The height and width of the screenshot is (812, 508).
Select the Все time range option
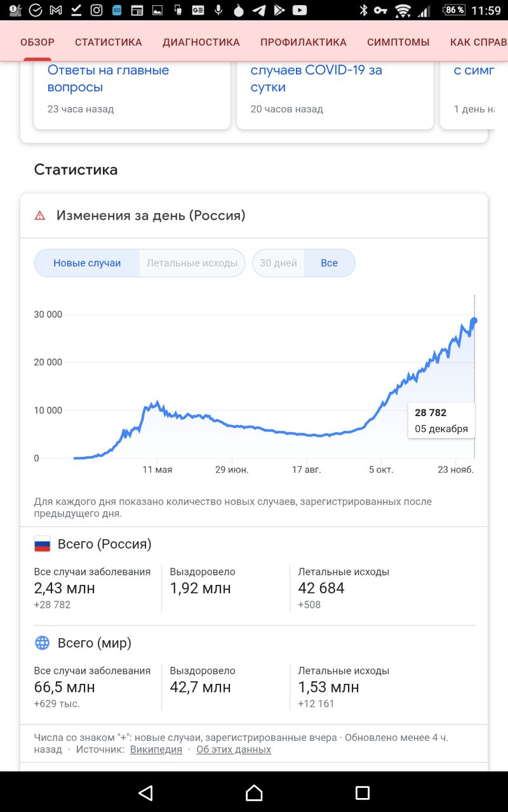pyautogui.click(x=329, y=263)
